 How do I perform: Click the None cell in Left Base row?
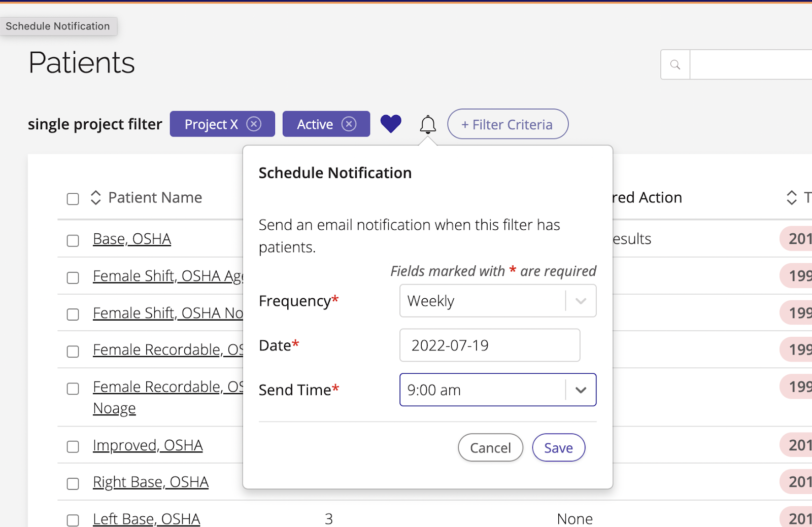click(575, 518)
